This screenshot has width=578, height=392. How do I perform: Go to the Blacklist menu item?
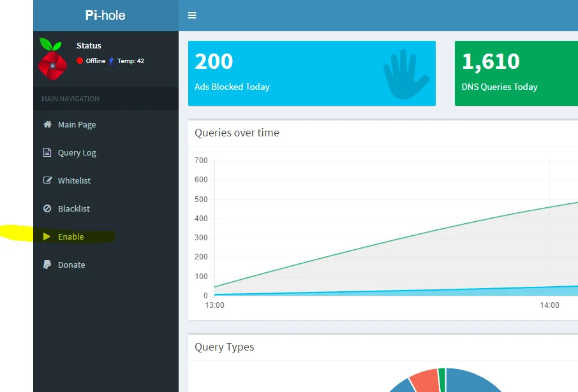pyautogui.click(x=106, y=208)
